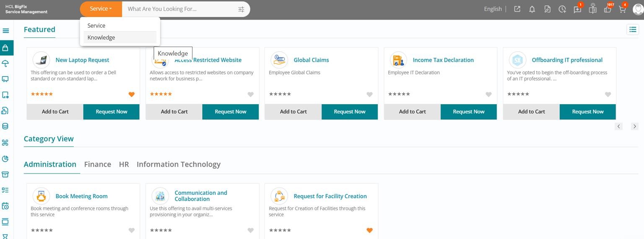The height and width of the screenshot is (239, 644).
Task: Toggle favorite heart on Access Restricted Website
Action: 250,95
